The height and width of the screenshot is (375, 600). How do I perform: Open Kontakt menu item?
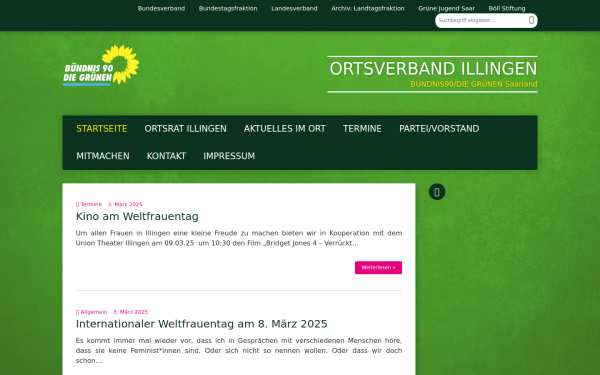166,156
